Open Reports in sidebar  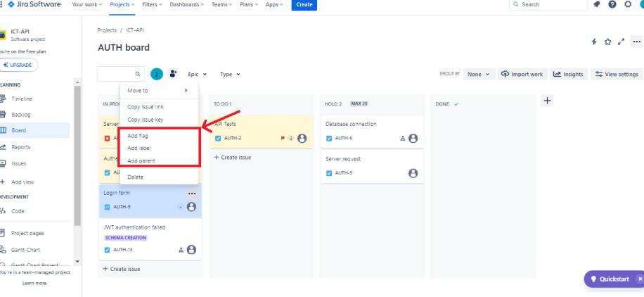(x=21, y=147)
